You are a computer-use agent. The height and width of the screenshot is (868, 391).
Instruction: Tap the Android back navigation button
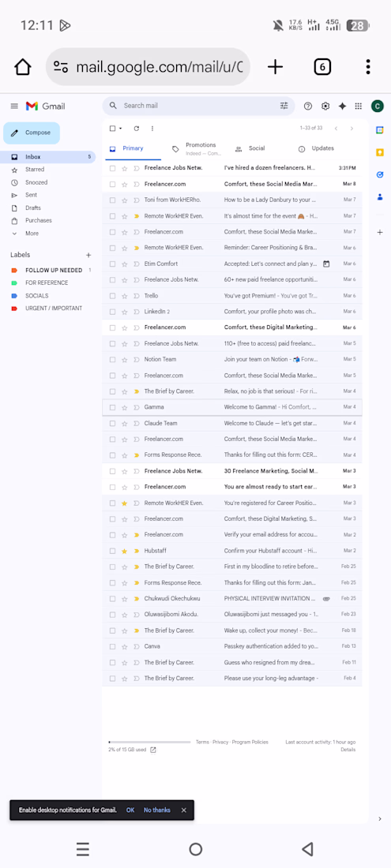[x=308, y=849]
